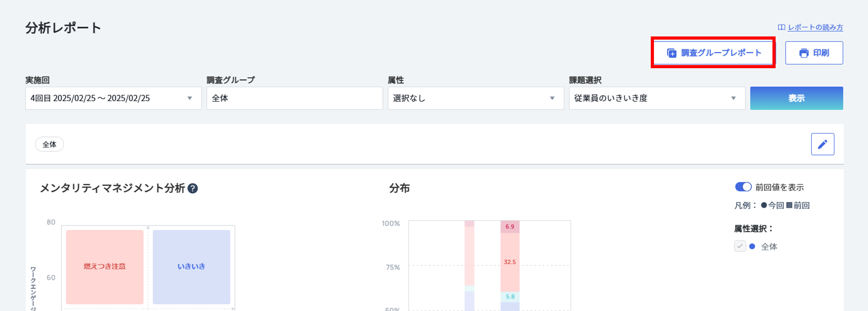Open the 課題選択 dropdown 従業員のいきいき度
Screen dimensions: 868x311
657,98
